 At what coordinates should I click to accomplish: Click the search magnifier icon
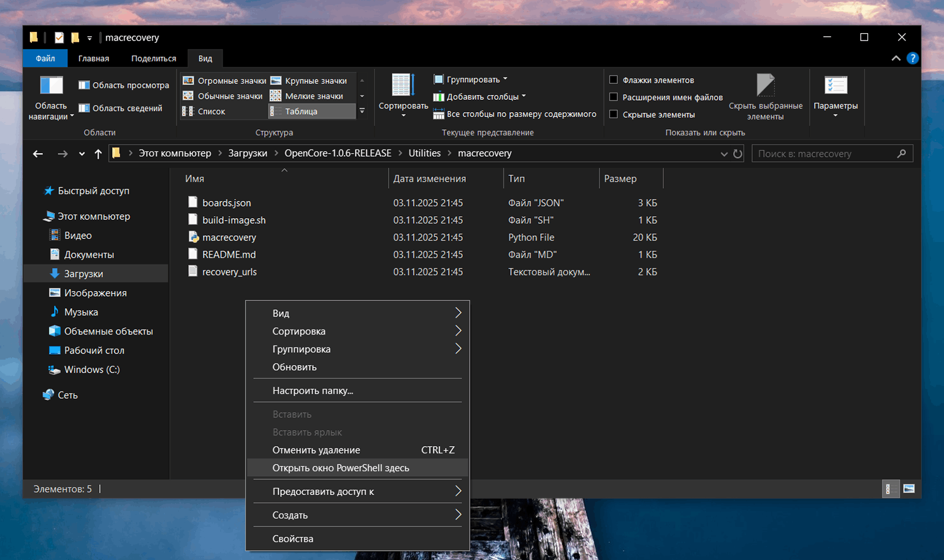[x=901, y=154]
